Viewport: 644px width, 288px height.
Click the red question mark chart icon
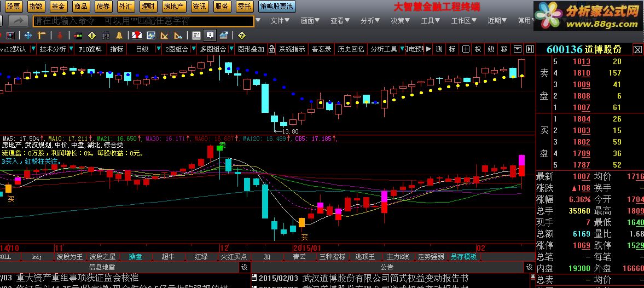pos(137,36)
